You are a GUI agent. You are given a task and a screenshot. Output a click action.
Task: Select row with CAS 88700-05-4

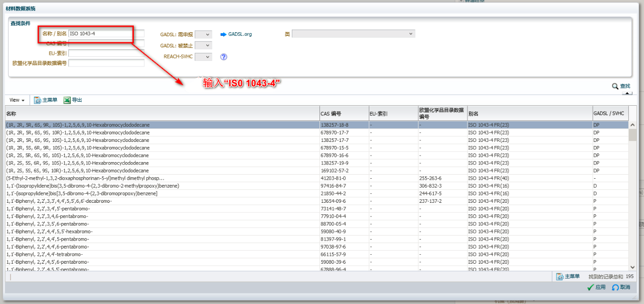point(317,224)
